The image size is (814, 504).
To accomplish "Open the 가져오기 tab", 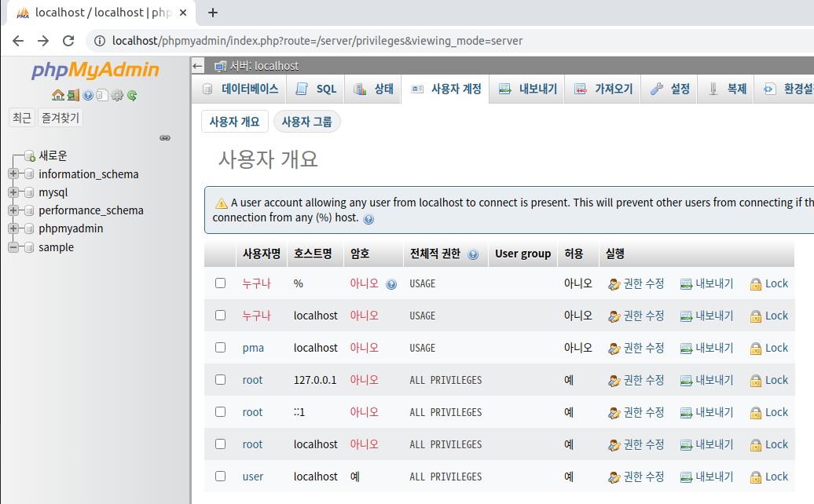I will click(603, 89).
